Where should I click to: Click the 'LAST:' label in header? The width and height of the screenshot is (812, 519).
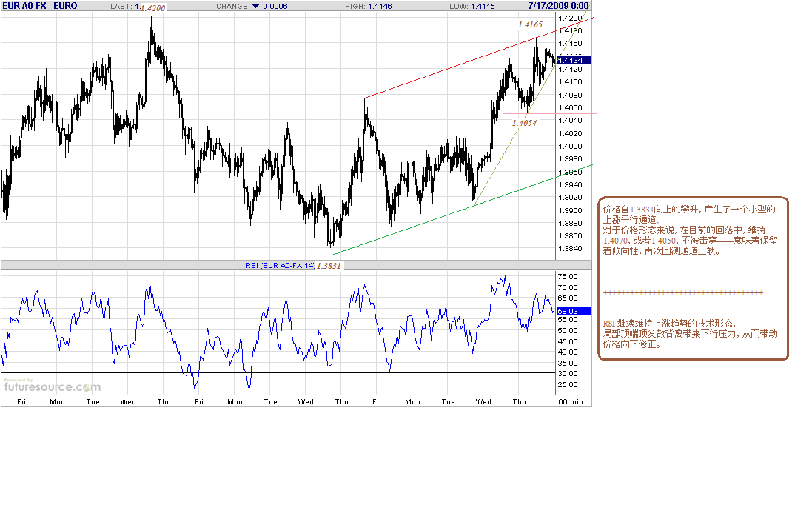[x=121, y=6]
